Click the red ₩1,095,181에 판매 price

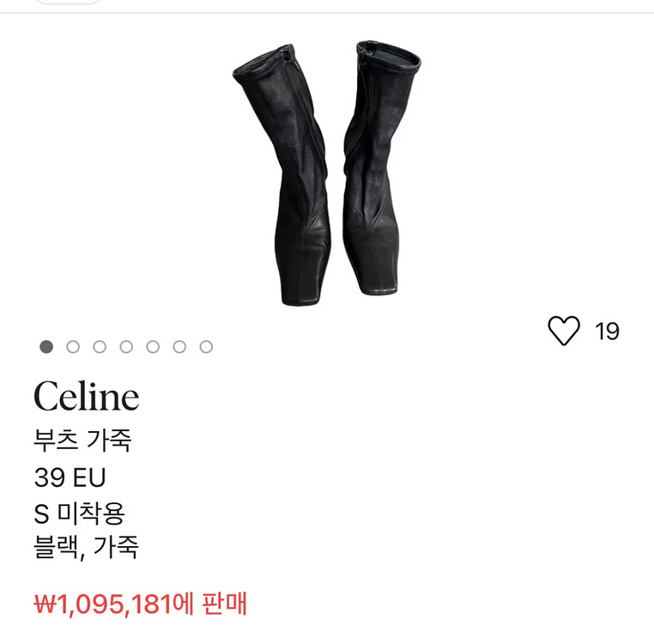(140, 604)
